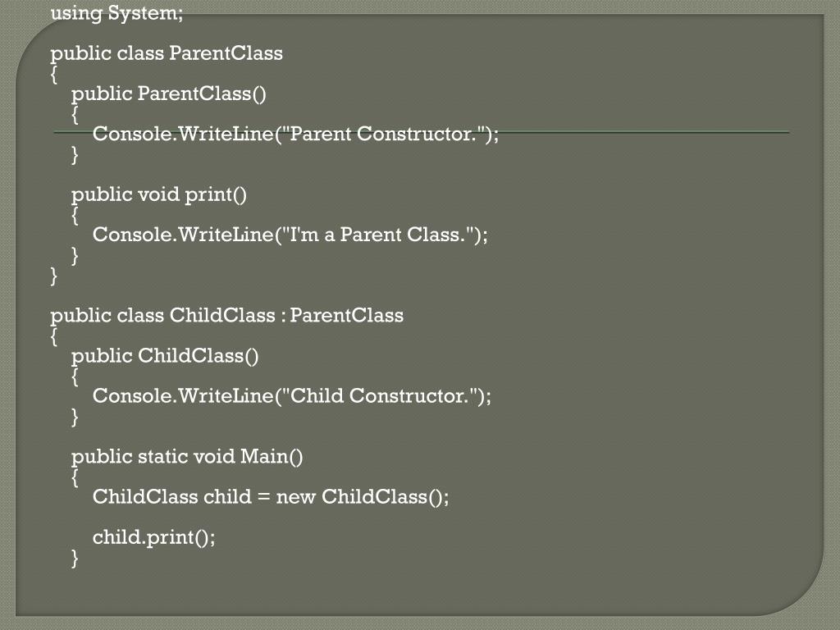Click the 'public ParentClass()' constructor line
Image resolution: width=840 pixels, height=630 pixels.
(169, 94)
